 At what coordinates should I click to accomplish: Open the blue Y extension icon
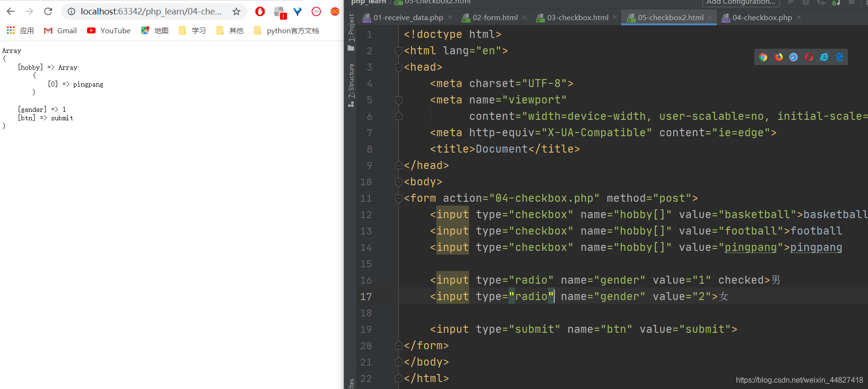pos(298,11)
